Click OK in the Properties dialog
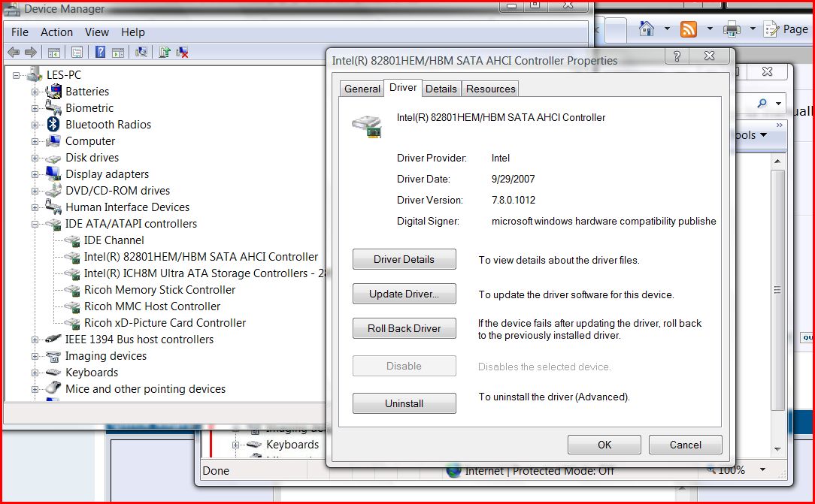This screenshot has height=504, width=815. [604, 445]
